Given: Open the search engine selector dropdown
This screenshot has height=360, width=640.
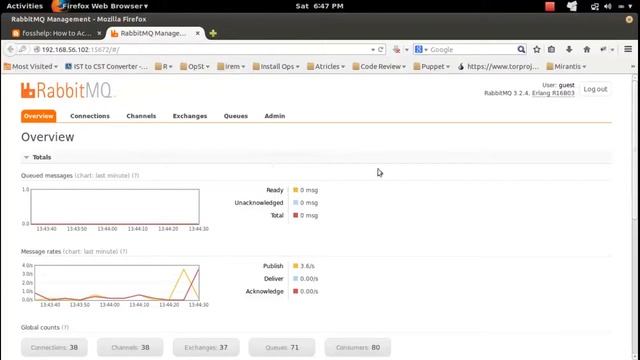Looking at the screenshot, I should [x=421, y=49].
